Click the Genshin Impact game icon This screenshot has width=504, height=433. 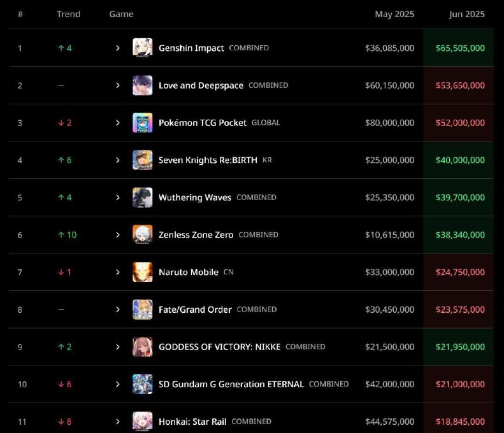coord(142,48)
